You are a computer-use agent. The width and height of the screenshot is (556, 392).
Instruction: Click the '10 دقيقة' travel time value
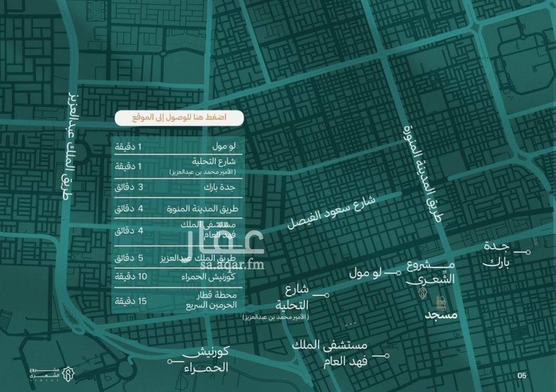(x=131, y=277)
